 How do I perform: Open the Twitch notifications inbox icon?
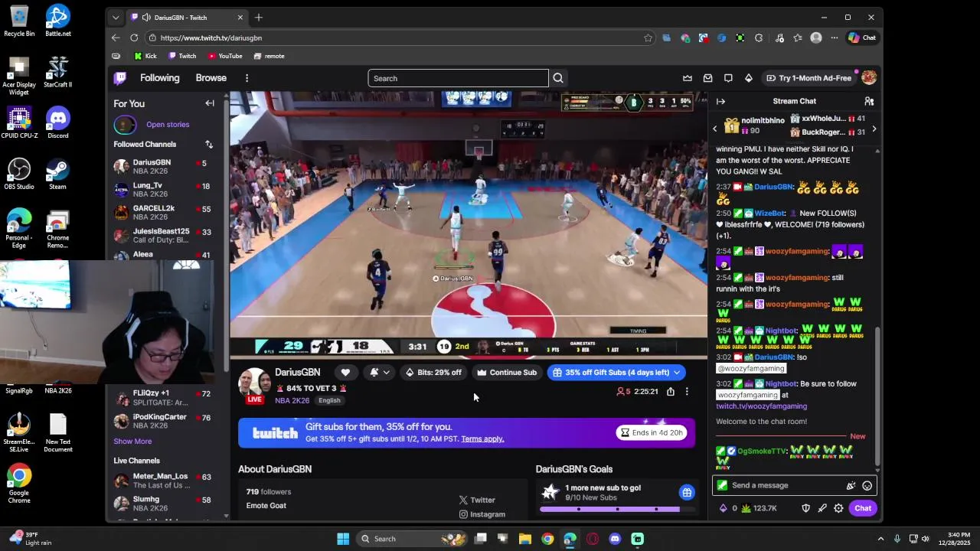coord(707,78)
